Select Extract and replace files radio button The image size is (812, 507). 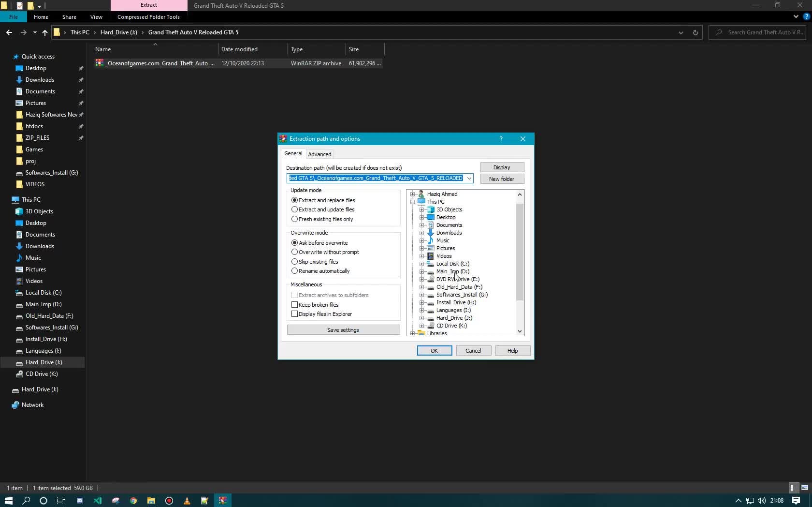[x=294, y=200]
